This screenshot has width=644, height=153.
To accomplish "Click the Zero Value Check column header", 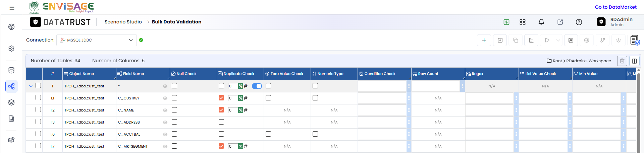I will click(x=287, y=74).
